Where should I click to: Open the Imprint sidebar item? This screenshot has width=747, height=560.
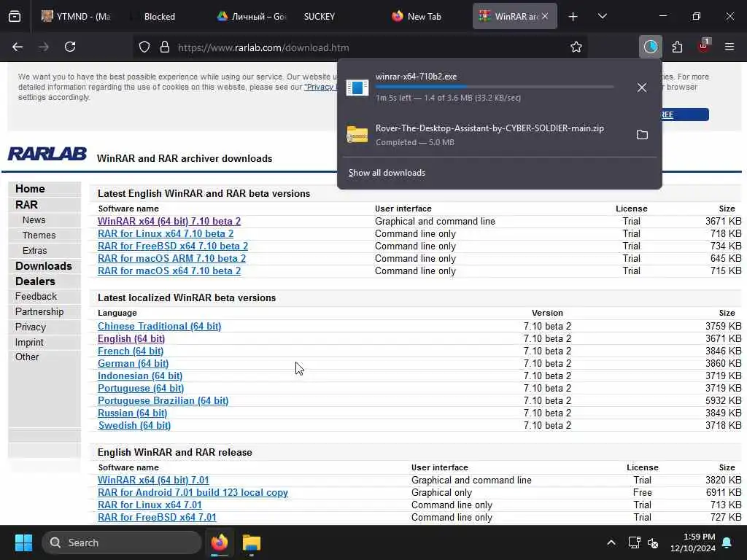[x=29, y=343]
